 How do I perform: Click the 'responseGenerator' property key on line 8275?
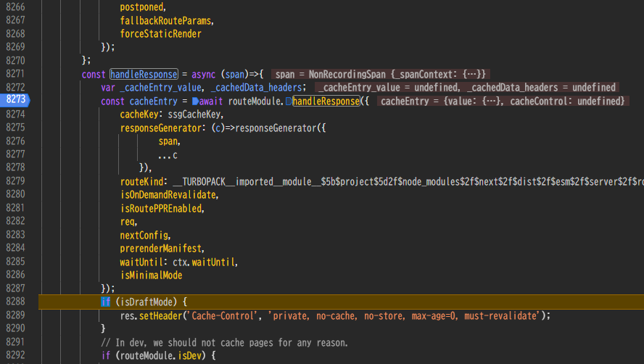(x=160, y=128)
